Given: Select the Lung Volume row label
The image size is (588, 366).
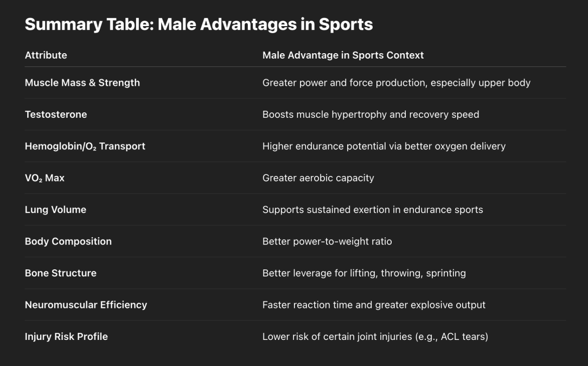Looking at the screenshot, I should (55, 210).
